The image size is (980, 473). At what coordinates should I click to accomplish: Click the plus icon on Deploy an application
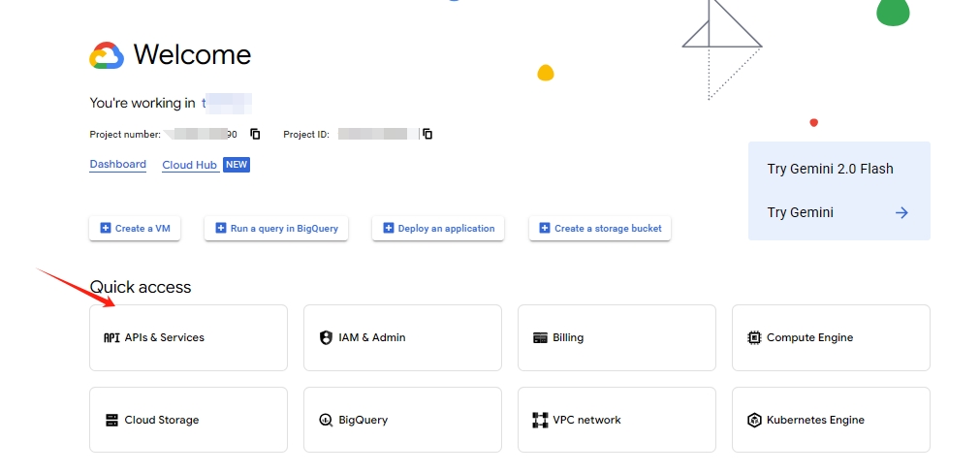tap(388, 228)
